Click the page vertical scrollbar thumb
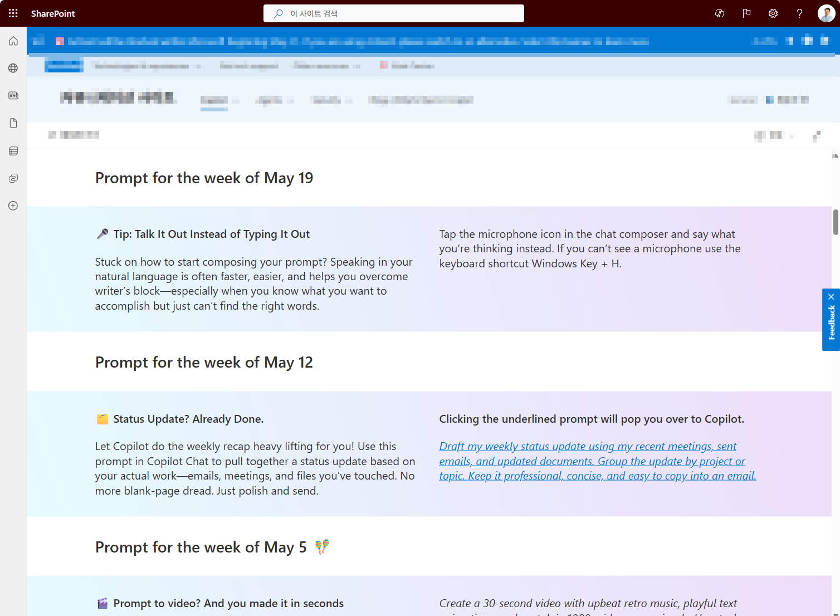Screen dimensions: 840x616 point(836,222)
